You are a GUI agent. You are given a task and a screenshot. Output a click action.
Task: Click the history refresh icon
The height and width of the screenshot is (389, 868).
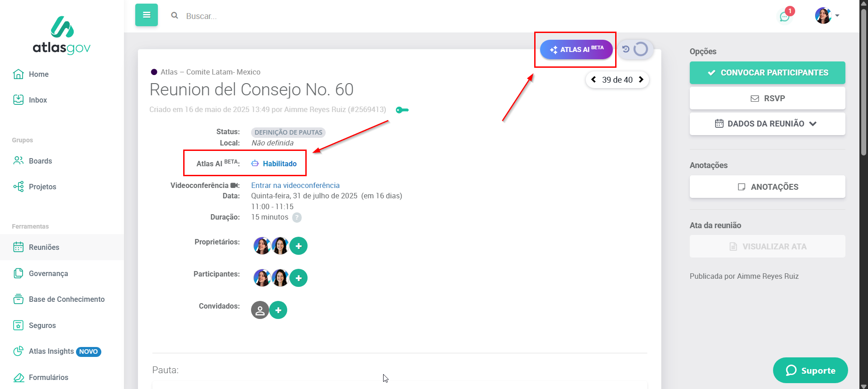point(626,49)
